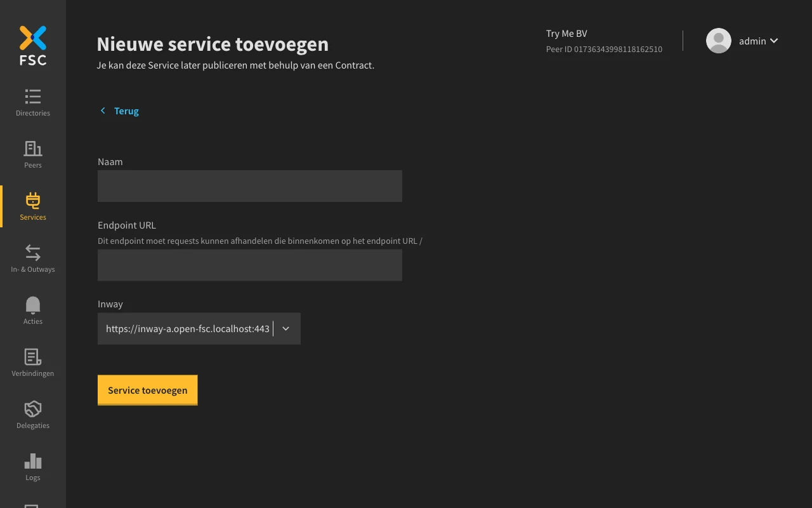Screen dimensions: 812x508
Task: Click the FSC logo at the top left
Action: [x=32, y=44]
